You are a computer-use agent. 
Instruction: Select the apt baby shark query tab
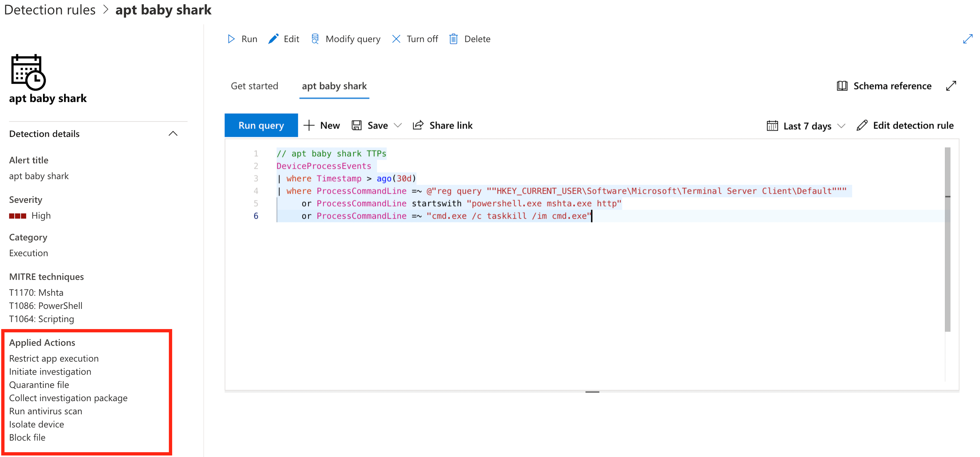pos(334,86)
